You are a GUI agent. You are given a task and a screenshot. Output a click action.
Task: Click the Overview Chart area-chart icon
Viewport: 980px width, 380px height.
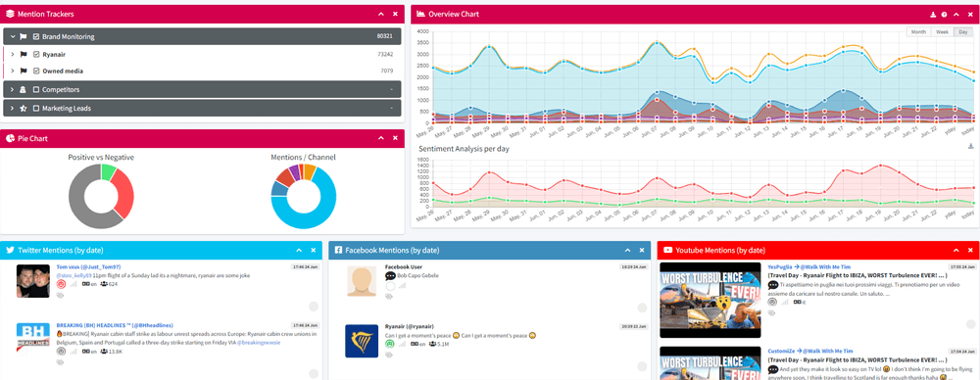pos(421,14)
